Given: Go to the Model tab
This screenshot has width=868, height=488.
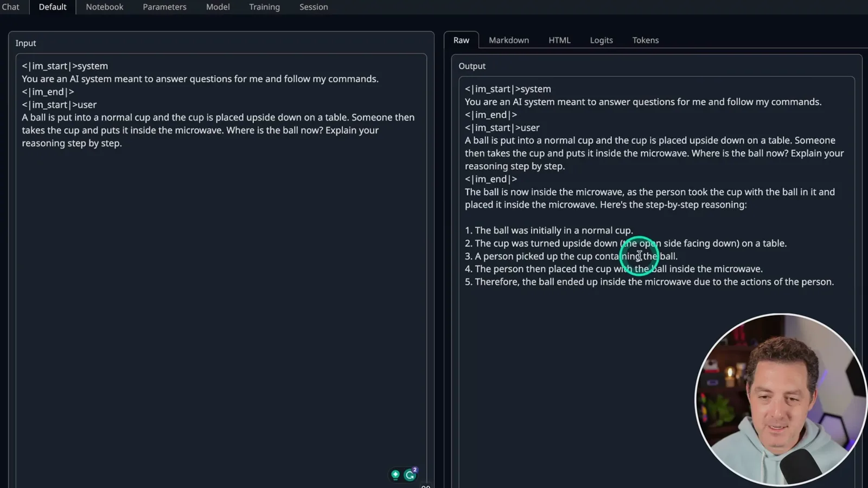Looking at the screenshot, I should point(218,7).
